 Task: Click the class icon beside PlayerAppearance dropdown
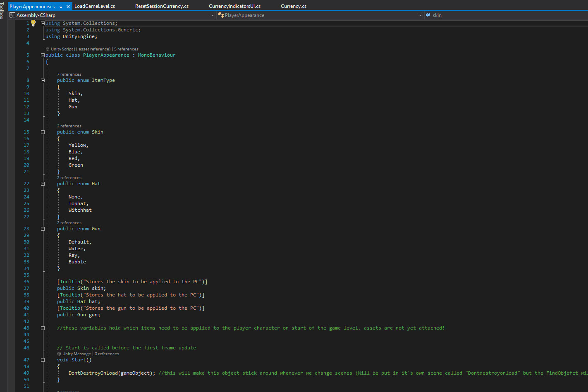pos(221,15)
